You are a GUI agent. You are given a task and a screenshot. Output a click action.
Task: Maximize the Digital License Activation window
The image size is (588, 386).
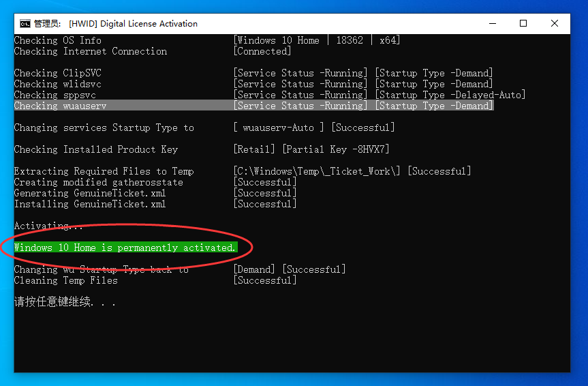[x=523, y=24]
